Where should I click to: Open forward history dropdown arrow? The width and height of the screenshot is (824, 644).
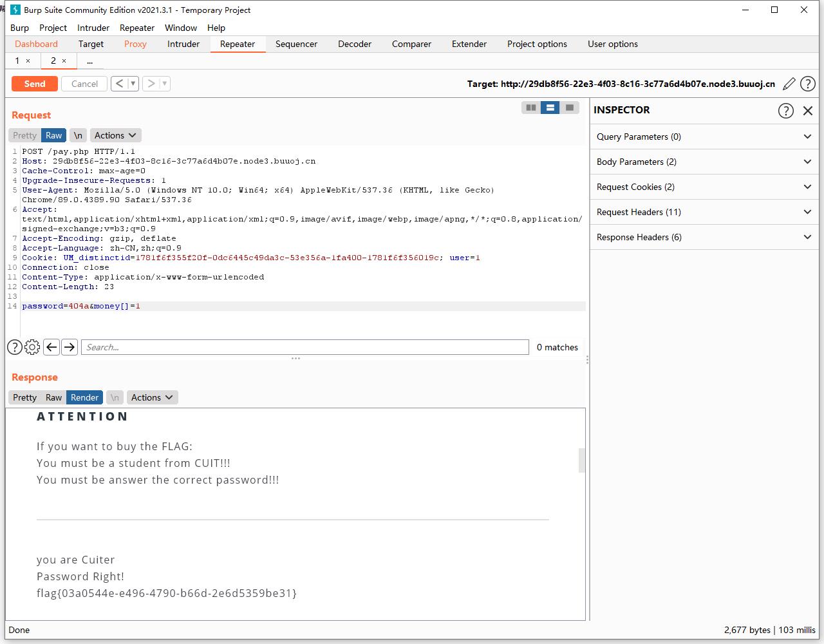pyautogui.click(x=165, y=83)
